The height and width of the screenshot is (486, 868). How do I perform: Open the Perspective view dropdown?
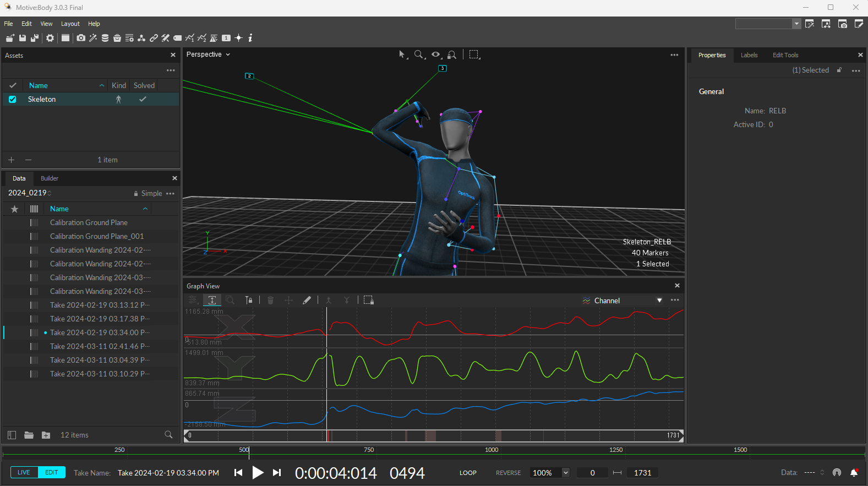coord(208,54)
